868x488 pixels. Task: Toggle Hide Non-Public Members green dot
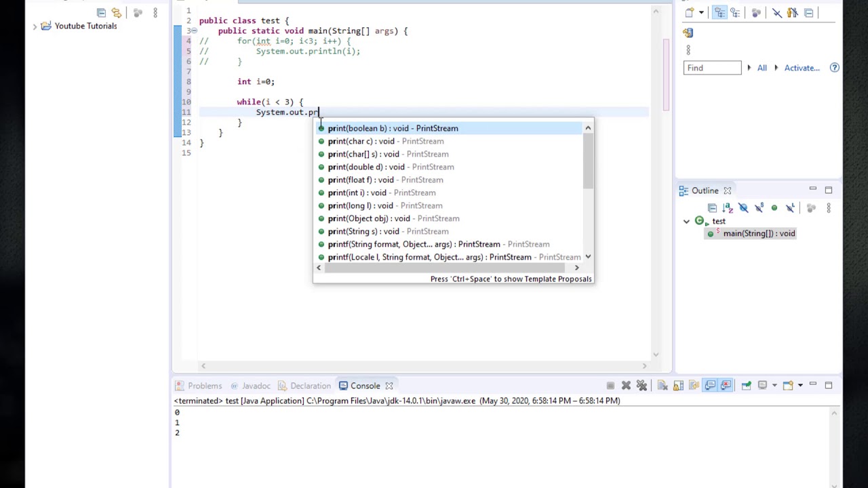774,207
